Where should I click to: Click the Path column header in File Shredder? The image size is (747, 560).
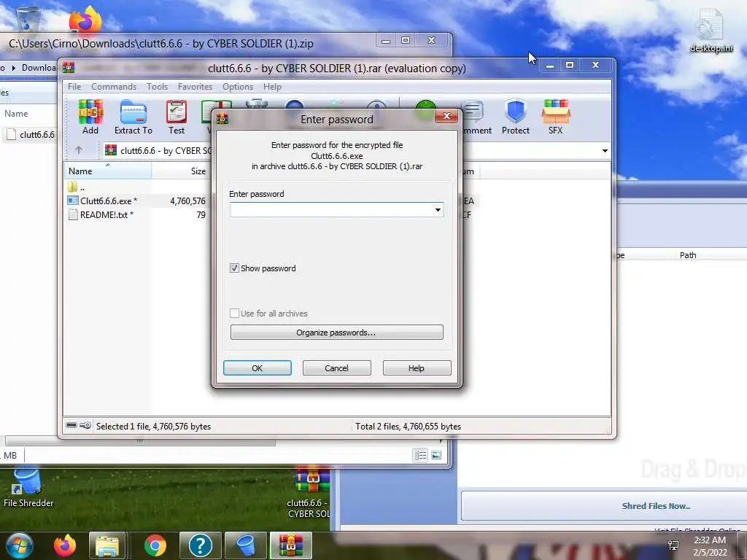click(688, 255)
